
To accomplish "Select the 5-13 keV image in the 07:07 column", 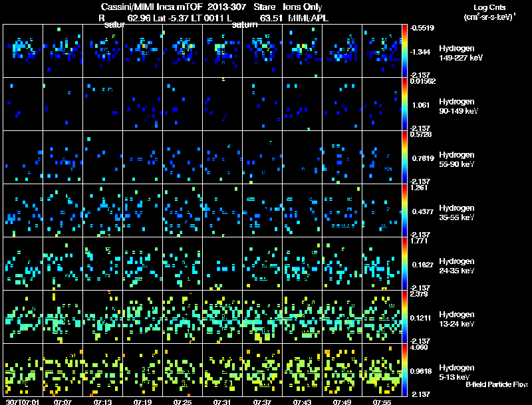I will coord(63,370).
